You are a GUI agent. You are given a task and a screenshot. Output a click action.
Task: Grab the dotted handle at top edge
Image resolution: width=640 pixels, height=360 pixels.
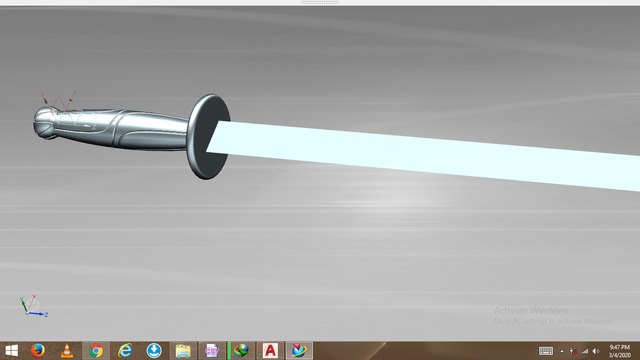coord(320,2)
